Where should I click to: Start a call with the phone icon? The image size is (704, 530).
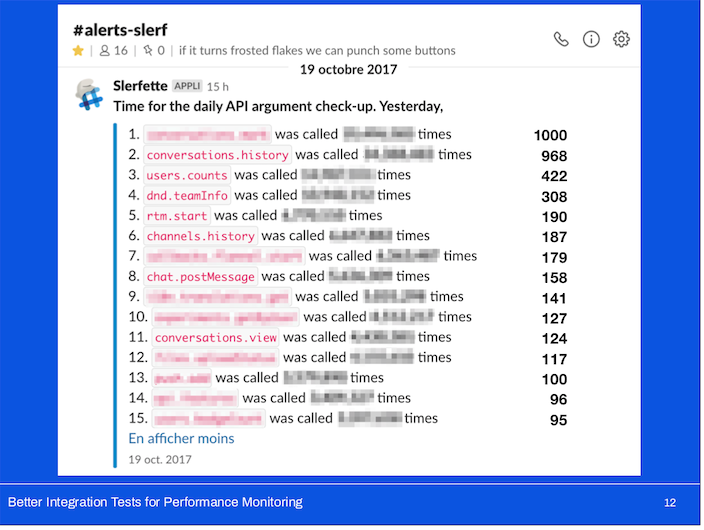click(x=561, y=40)
